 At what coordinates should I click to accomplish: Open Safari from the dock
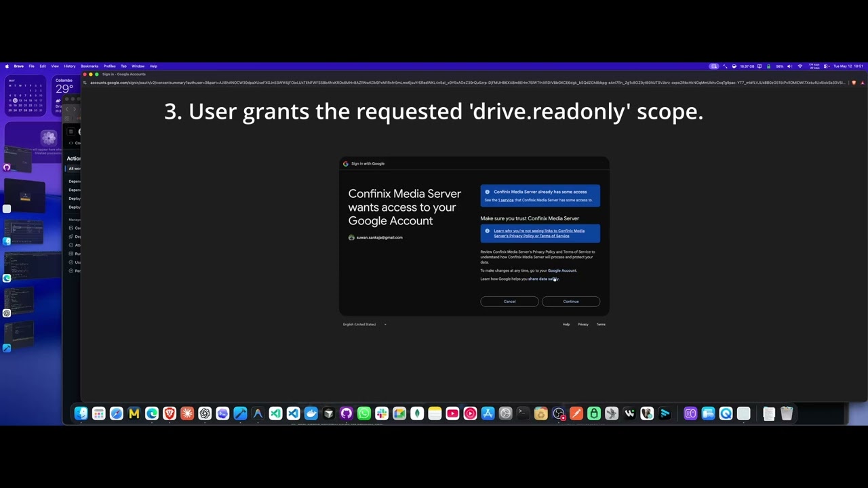pos(116,413)
